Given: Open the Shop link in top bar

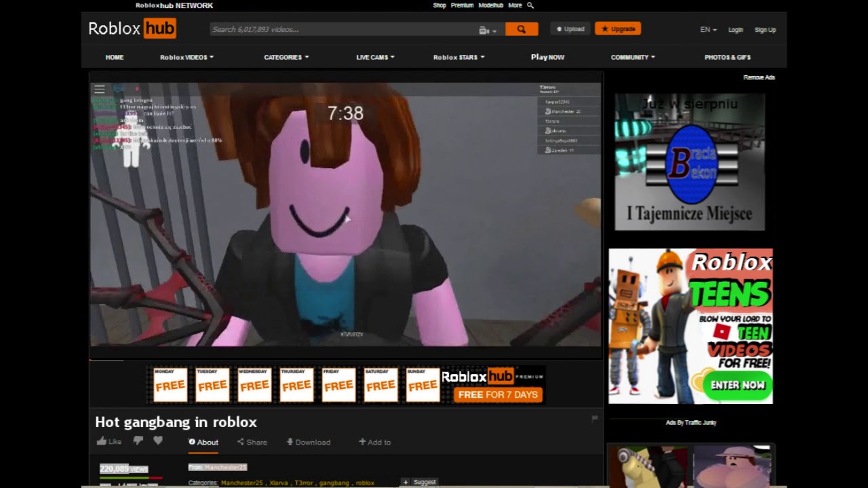Looking at the screenshot, I should pos(439,5).
